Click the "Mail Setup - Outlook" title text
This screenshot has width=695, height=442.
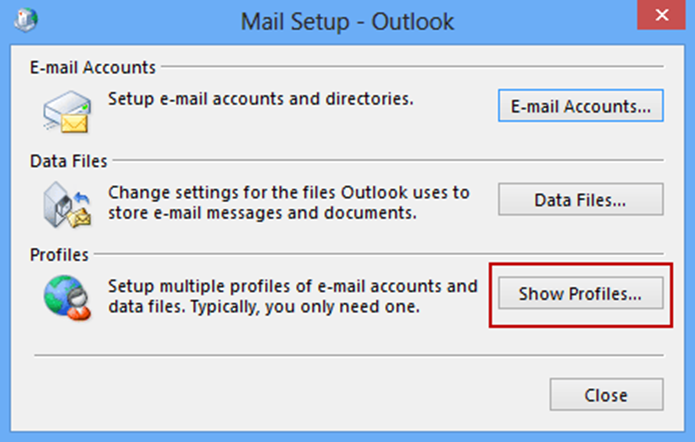click(x=347, y=21)
